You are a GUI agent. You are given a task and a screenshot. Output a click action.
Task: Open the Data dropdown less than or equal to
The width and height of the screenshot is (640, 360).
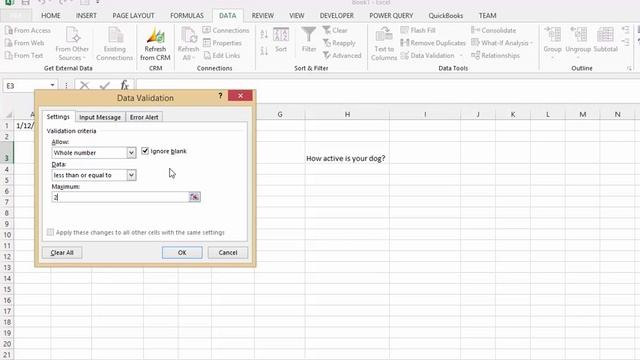coord(131,175)
